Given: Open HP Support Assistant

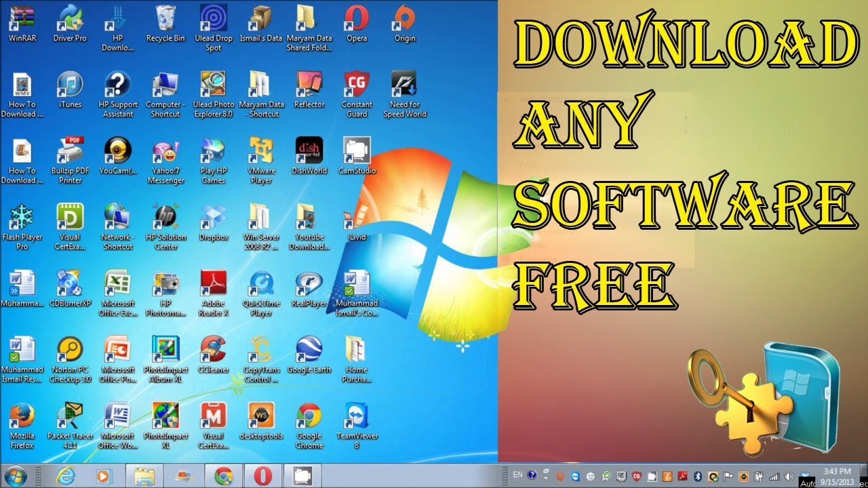Looking at the screenshot, I should coord(118,95).
